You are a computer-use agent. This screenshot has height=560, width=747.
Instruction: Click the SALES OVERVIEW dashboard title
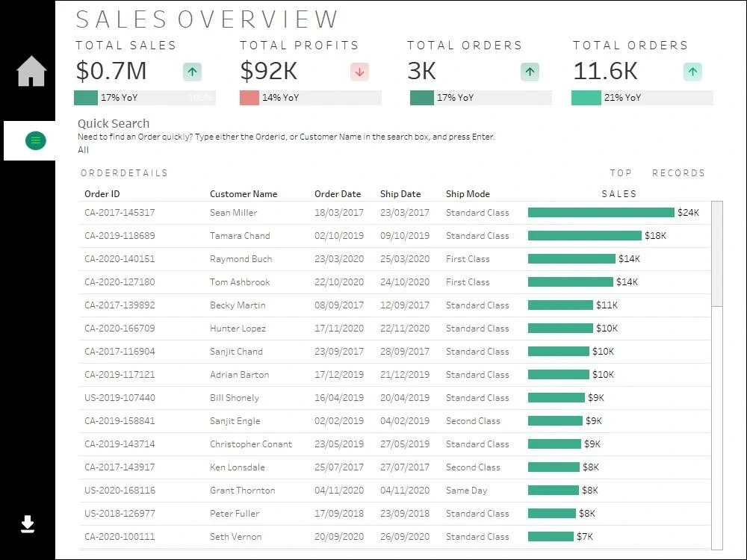pos(207,19)
